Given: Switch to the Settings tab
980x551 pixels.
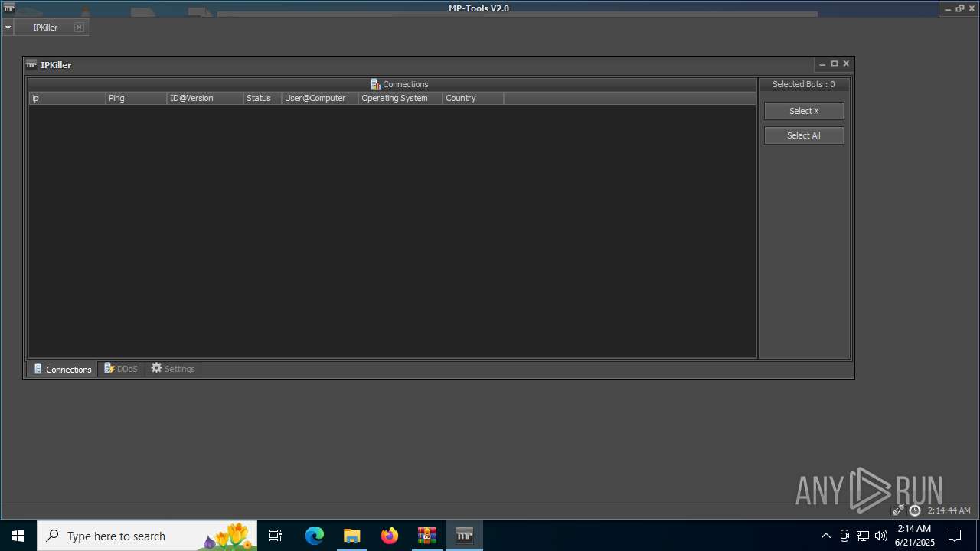Looking at the screenshot, I should [173, 369].
